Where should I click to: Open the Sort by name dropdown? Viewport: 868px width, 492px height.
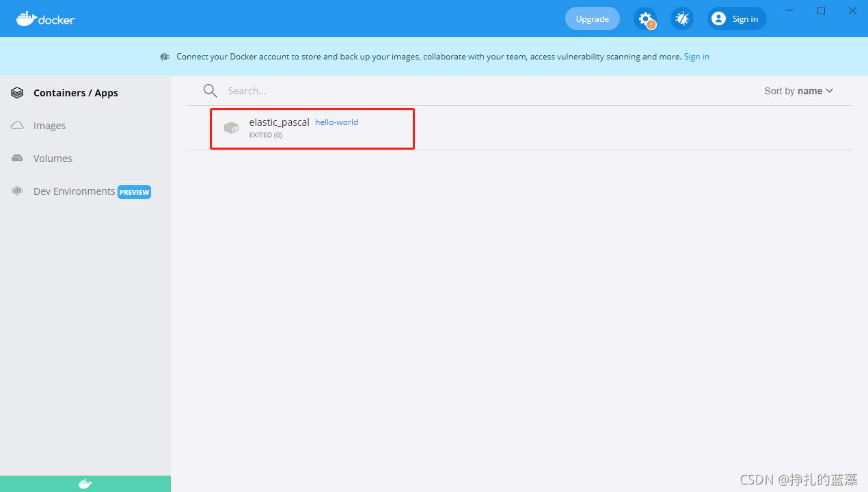[798, 91]
